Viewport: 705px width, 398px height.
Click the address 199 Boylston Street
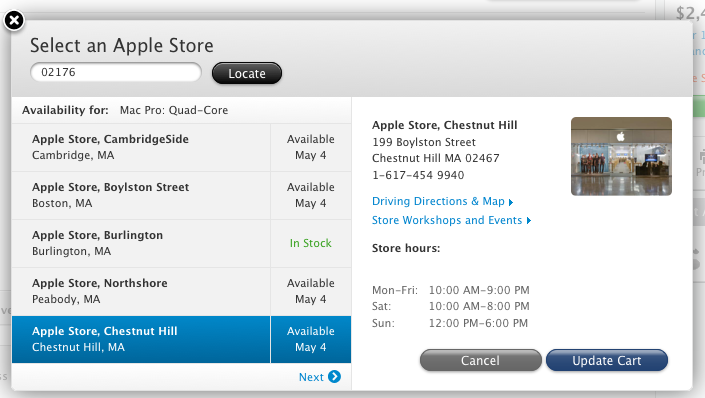(x=424, y=142)
